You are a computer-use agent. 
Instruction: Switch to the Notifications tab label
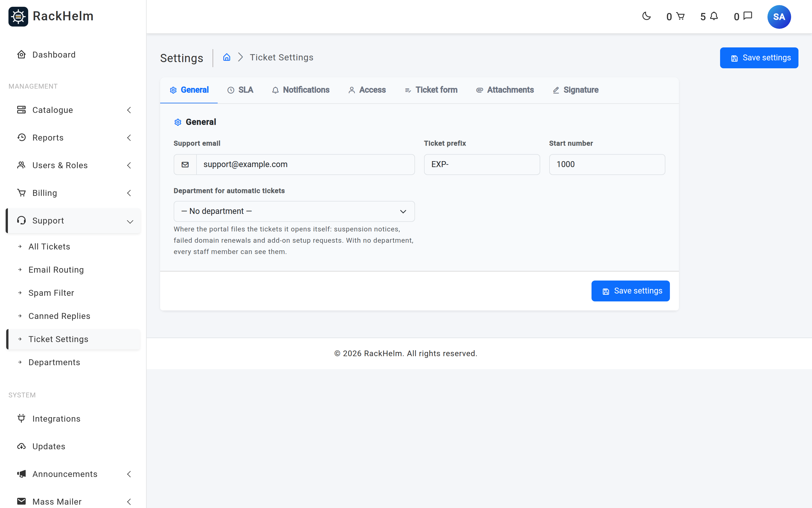point(306,90)
